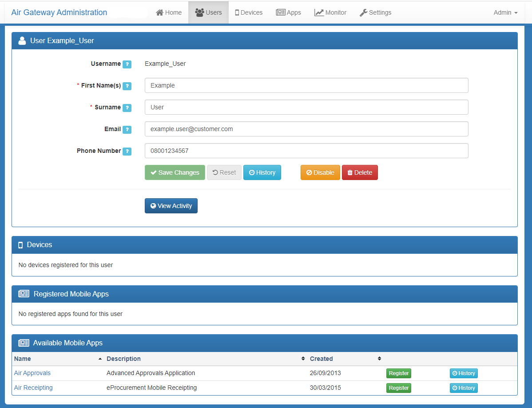The image size is (532, 408).
Task: Select the '26/09/2013' created date cell
Action: click(x=325, y=373)
